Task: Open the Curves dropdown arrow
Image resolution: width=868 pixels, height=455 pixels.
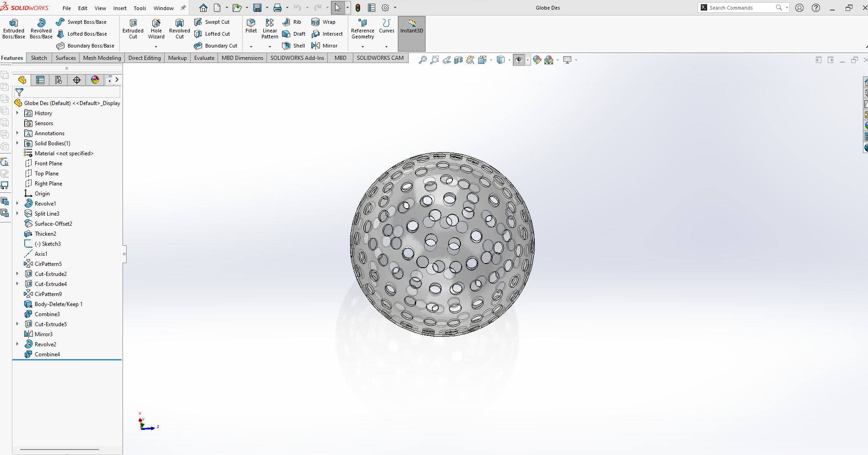Action: click(x=387, y=47)
